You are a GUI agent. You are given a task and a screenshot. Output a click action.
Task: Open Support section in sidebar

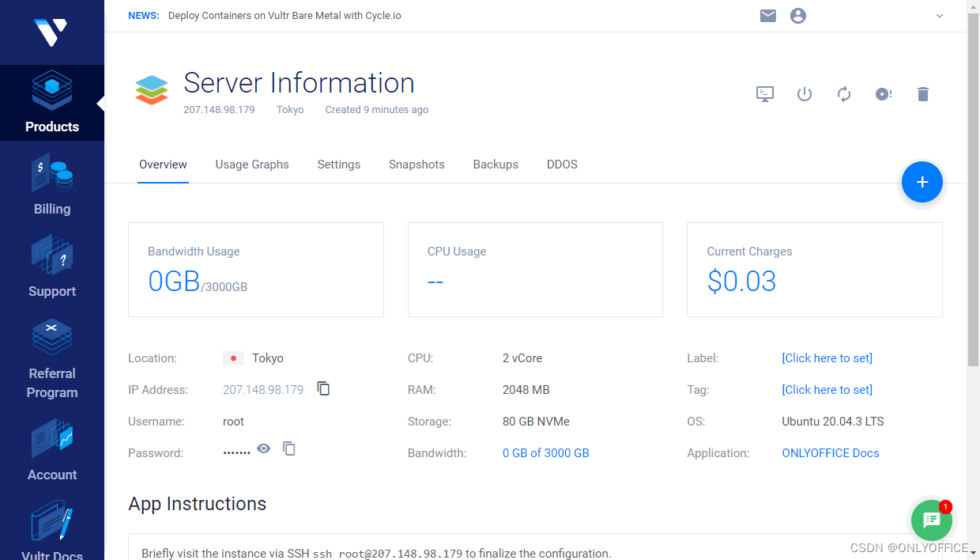[x=52, y=267]
